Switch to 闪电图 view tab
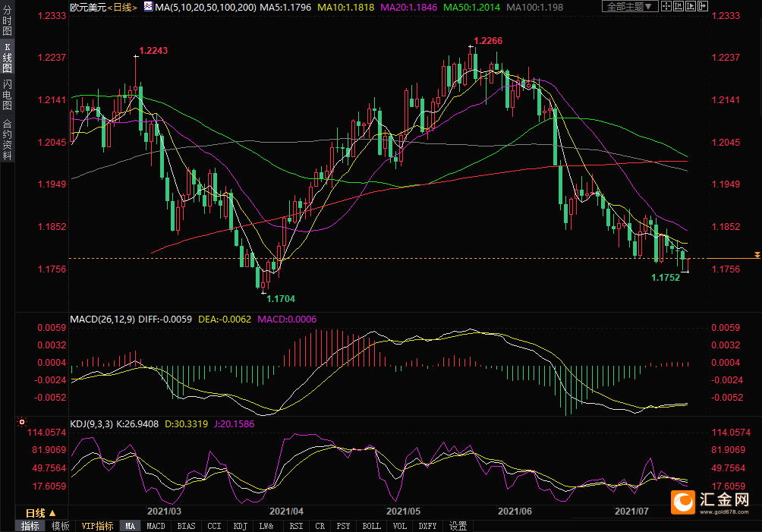Screen dimensions: 762x532 click(7, 94)
